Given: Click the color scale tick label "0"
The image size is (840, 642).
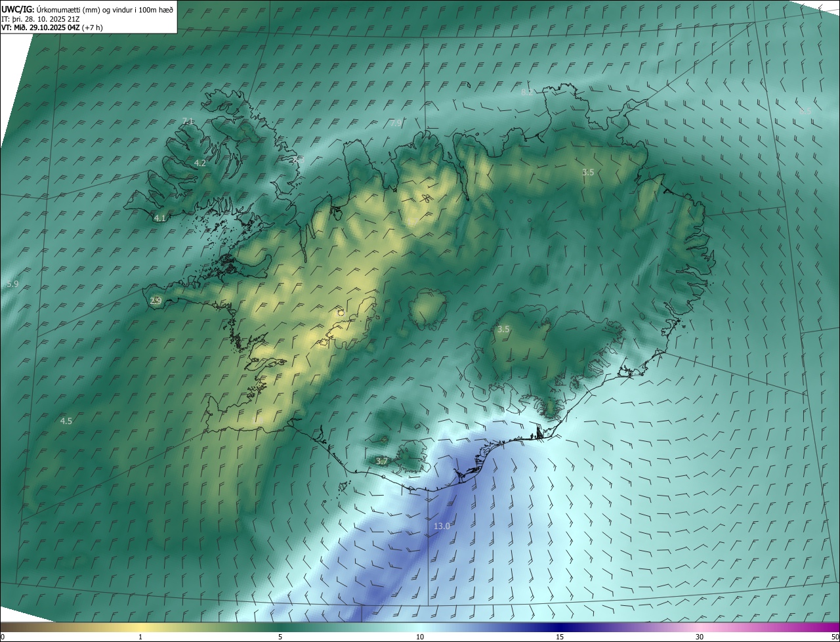Looking at the screenshot, I should pos(3,637).
